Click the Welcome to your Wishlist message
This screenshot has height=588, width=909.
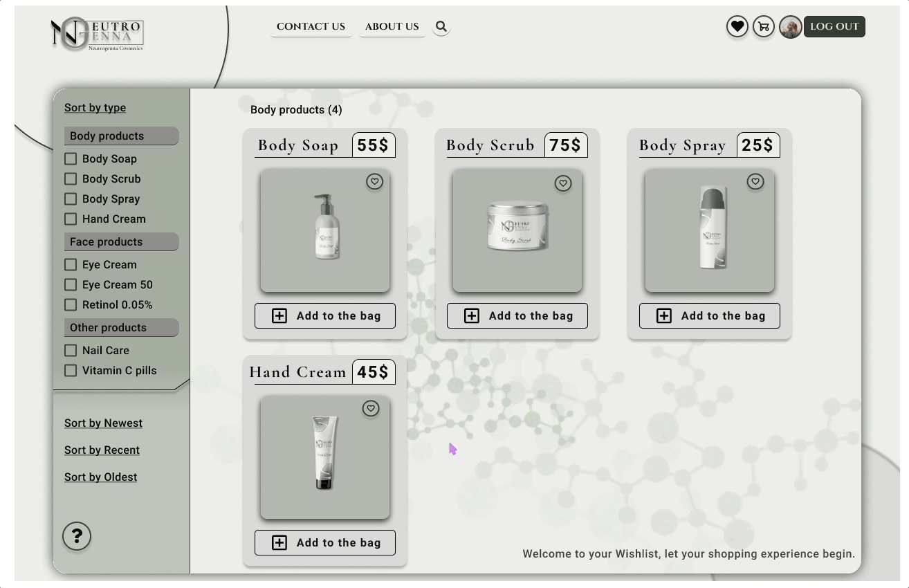pos(689,554)
